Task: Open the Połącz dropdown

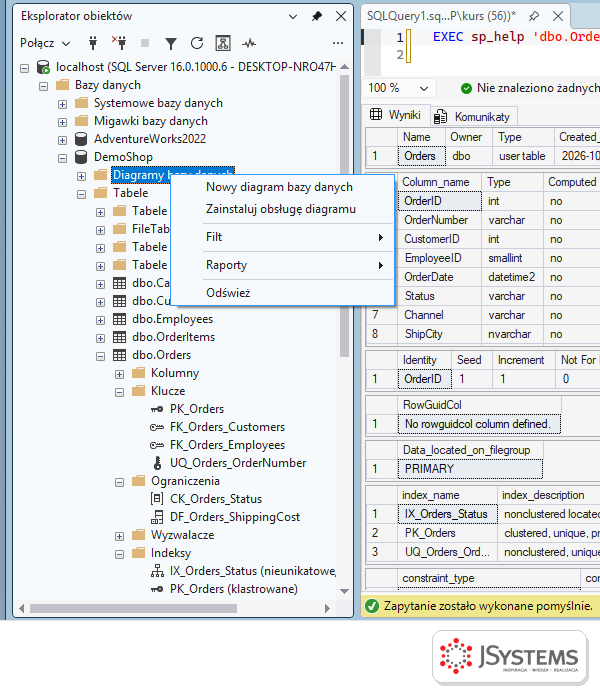Action: (x=45, y=43)
